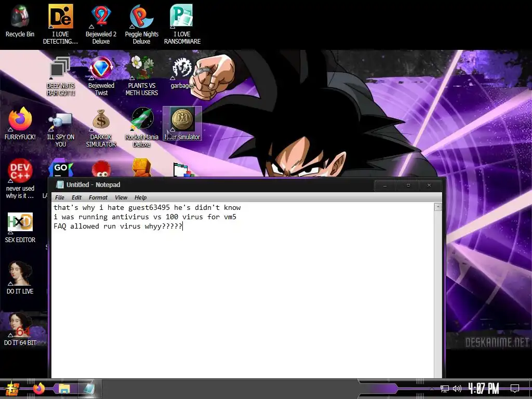
Task: Click the word 'antivirus' in Notepad
Action: tap(130, 217)
